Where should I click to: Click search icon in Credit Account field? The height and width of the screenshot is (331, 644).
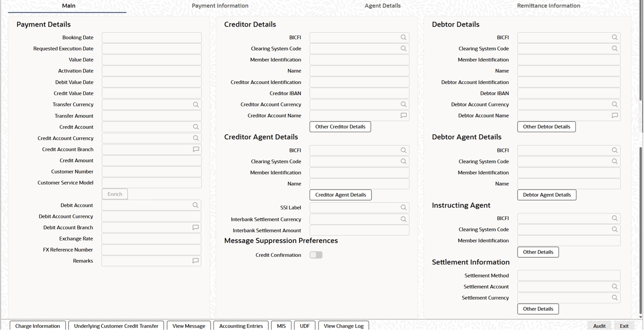(x=196, y=127)
